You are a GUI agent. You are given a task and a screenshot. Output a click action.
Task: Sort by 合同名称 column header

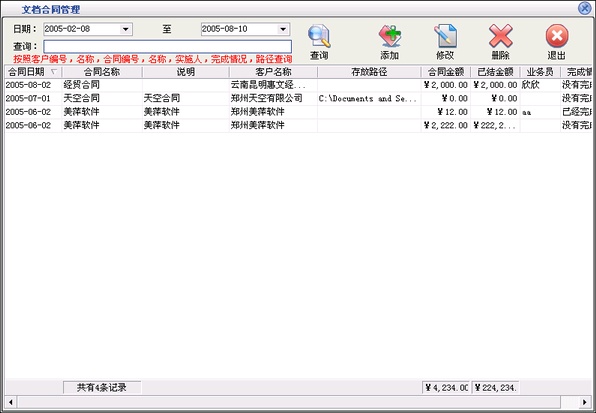tap(102, 72)
